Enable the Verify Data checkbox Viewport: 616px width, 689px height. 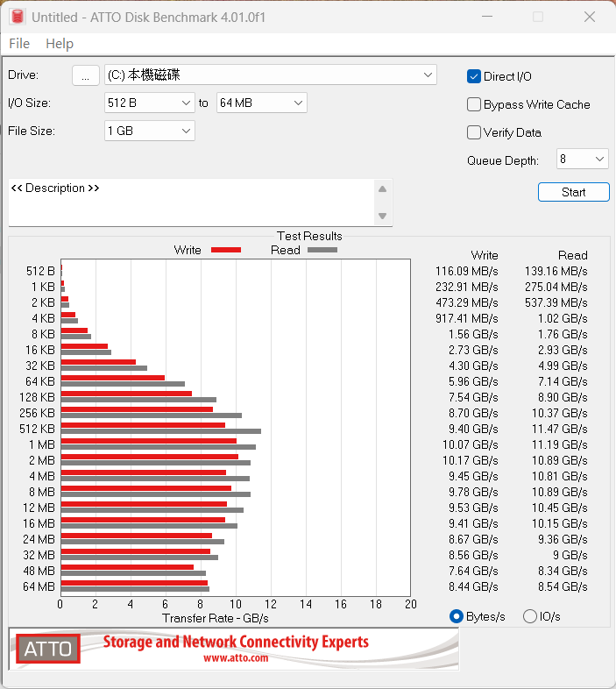tap(474, 132)
